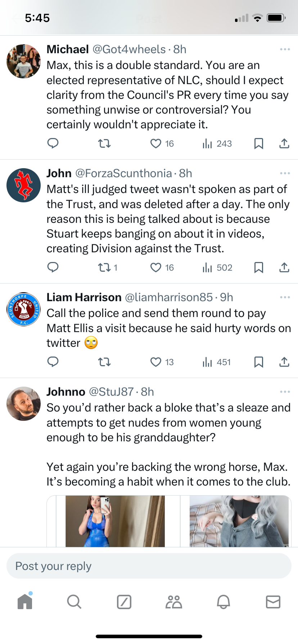Bookmark John's tweet
Image resolution: width=298 pixels, height=644 pixels.
point(258,267)
